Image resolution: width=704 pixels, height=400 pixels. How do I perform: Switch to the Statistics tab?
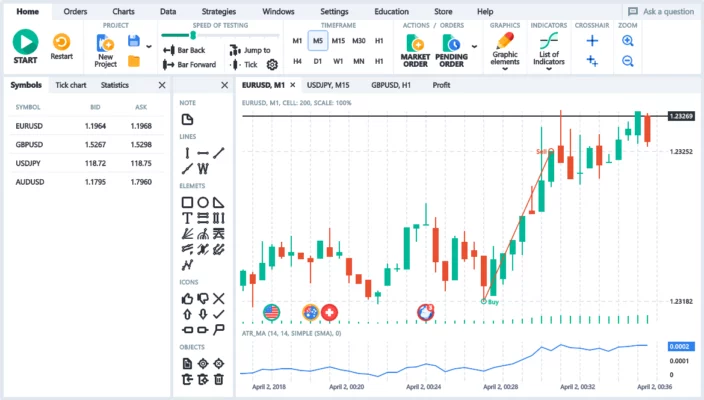[114, 85]
